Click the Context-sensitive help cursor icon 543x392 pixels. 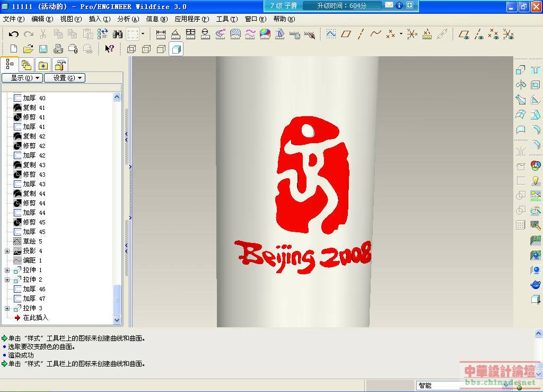tap(109, 49)
